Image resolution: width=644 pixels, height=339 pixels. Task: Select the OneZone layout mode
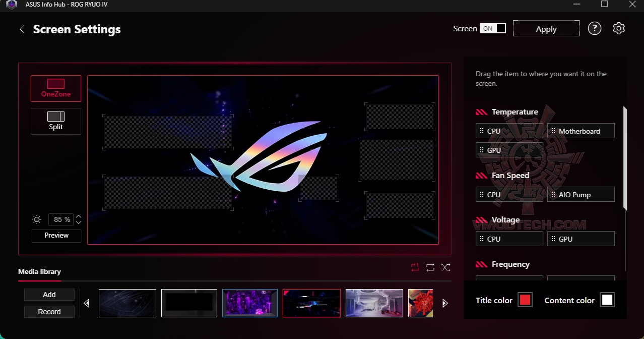(x=56, y=88)
